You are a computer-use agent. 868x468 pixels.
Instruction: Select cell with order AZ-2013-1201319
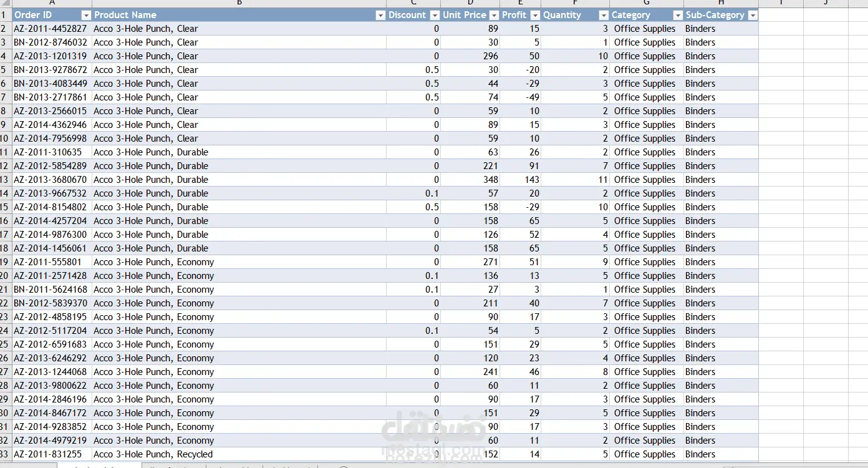click(x=52, y=56)
